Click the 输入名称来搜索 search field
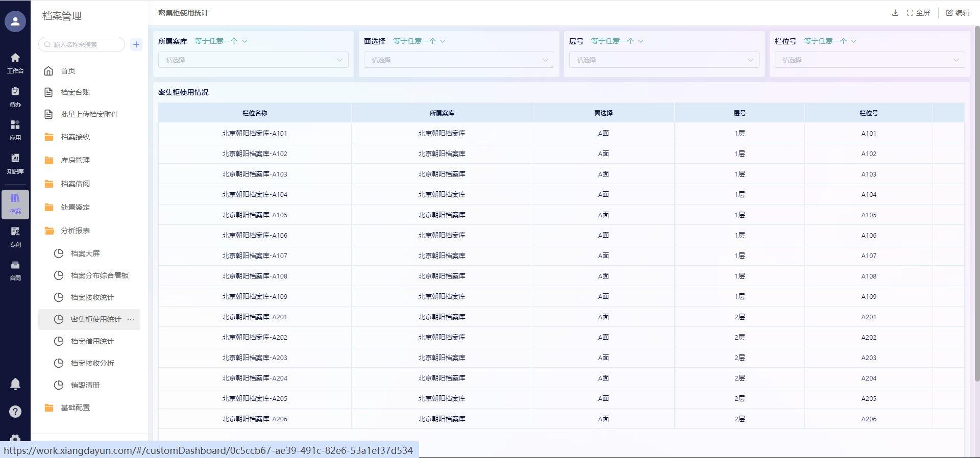Screen dimensions: 980x458 click(84, 44)
